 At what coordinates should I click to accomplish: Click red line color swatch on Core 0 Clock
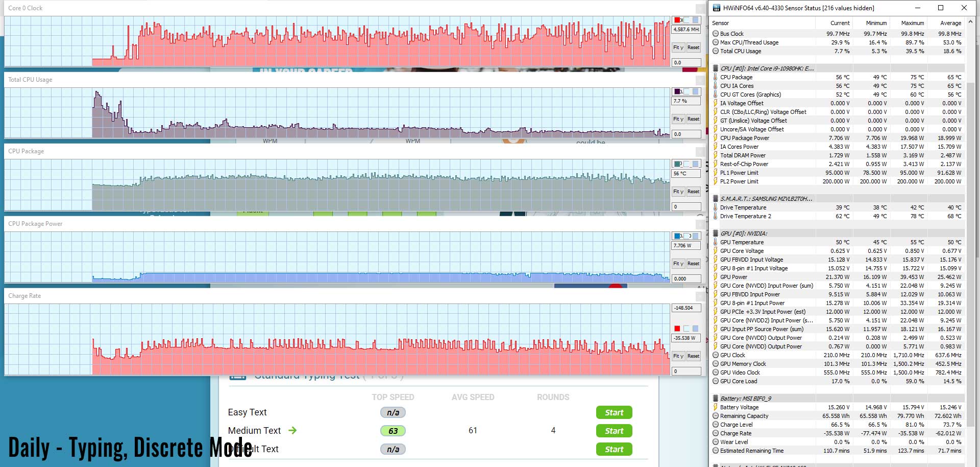[677, 20]
